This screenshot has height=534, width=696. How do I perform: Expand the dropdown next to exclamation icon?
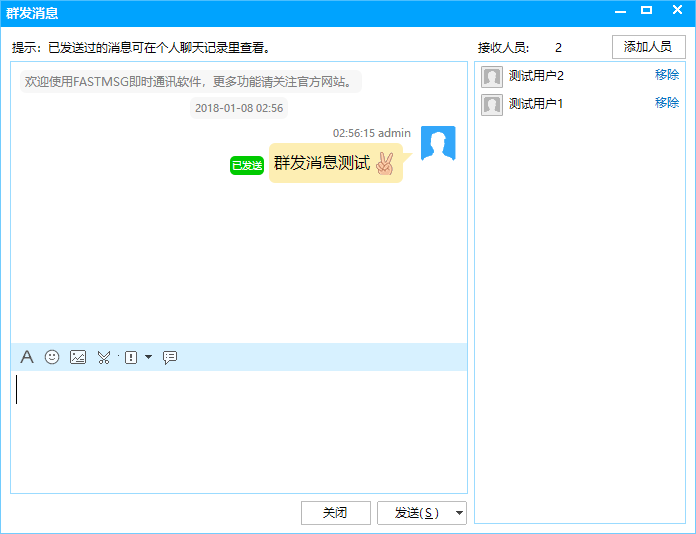point(149,357)
